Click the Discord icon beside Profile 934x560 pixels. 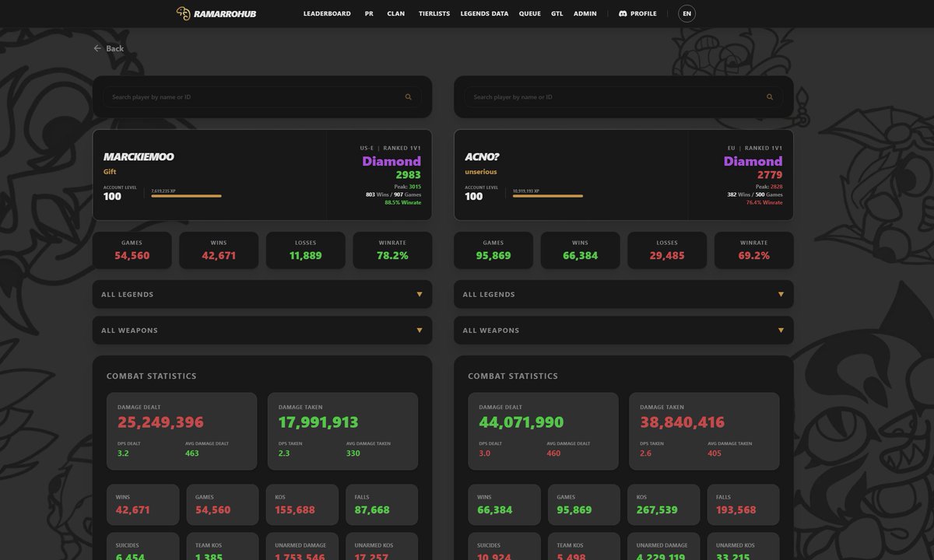(623, 13)
